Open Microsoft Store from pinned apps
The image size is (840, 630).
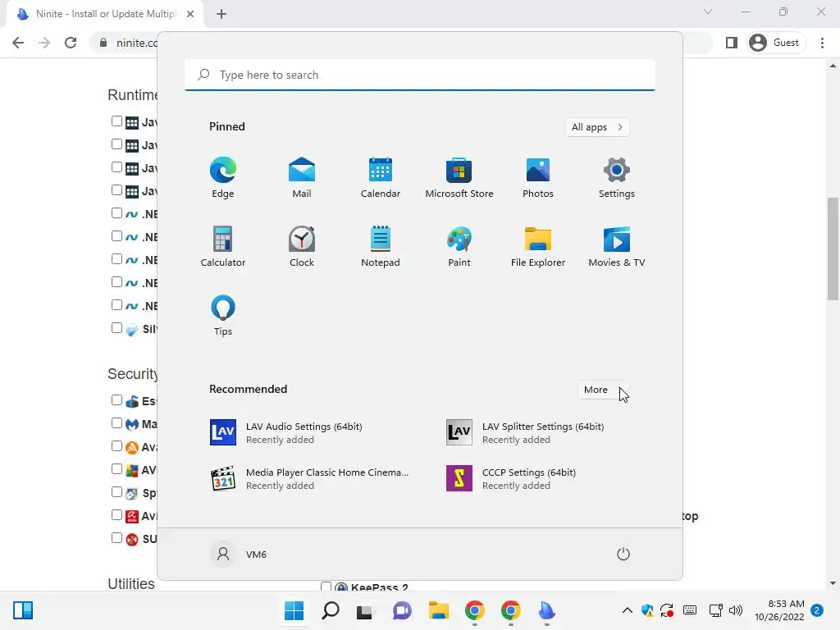point(459,178)
